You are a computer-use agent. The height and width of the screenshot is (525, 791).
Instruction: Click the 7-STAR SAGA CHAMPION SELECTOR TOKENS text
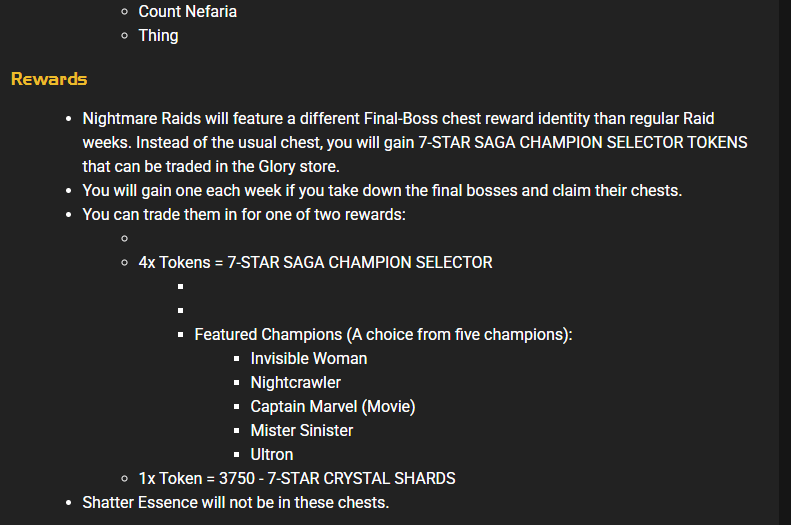[x=583, y=143]
